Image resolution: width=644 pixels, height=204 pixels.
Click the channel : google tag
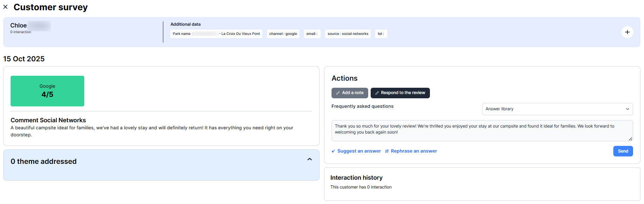point(283,34)
